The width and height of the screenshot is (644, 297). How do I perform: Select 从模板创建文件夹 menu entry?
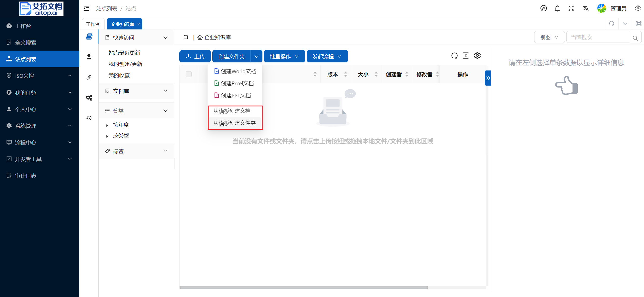(x=234, y=123)
